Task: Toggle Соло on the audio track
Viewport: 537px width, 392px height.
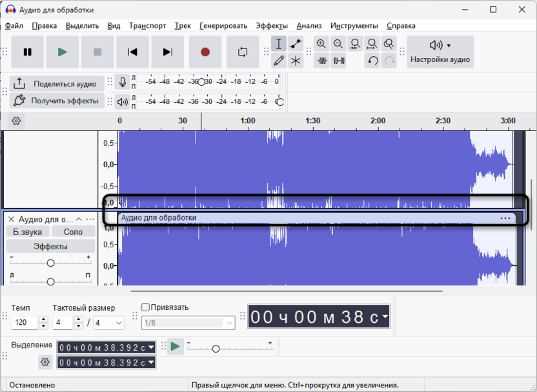Action: [73, 232]
